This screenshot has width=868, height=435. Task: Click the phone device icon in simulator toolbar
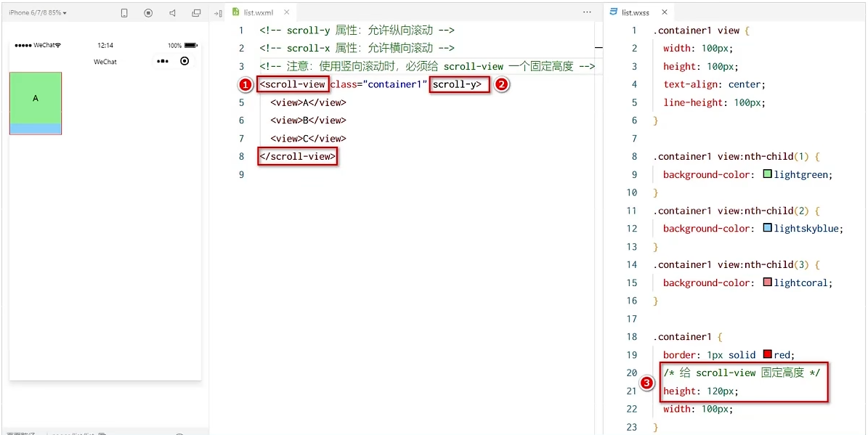click(124, 13)
